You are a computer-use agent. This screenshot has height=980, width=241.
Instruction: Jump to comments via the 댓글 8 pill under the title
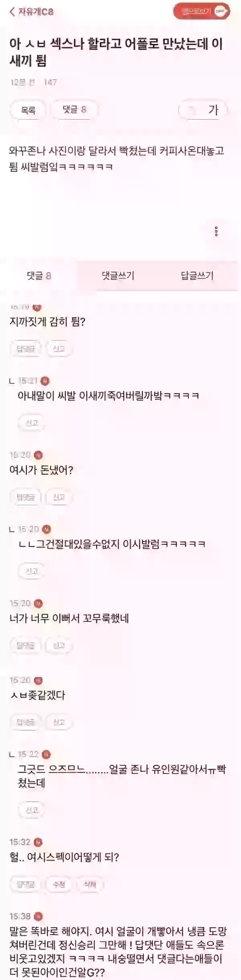[x=74, y=110]
